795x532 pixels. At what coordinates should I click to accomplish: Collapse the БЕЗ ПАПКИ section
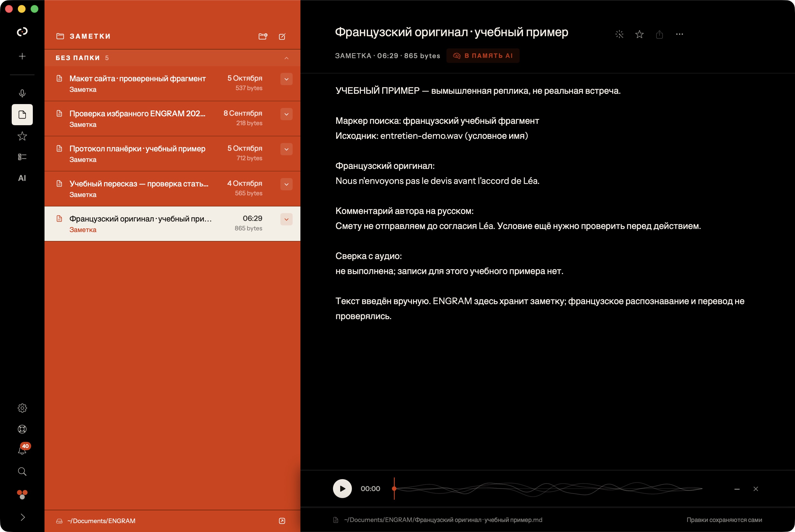pyautogui.click(x=286, y=58)
